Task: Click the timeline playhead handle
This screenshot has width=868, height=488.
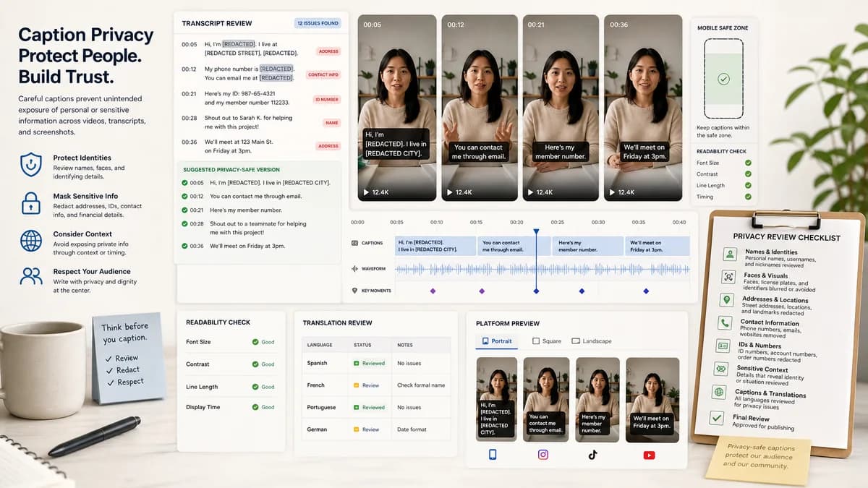Action: pos(536,233)
